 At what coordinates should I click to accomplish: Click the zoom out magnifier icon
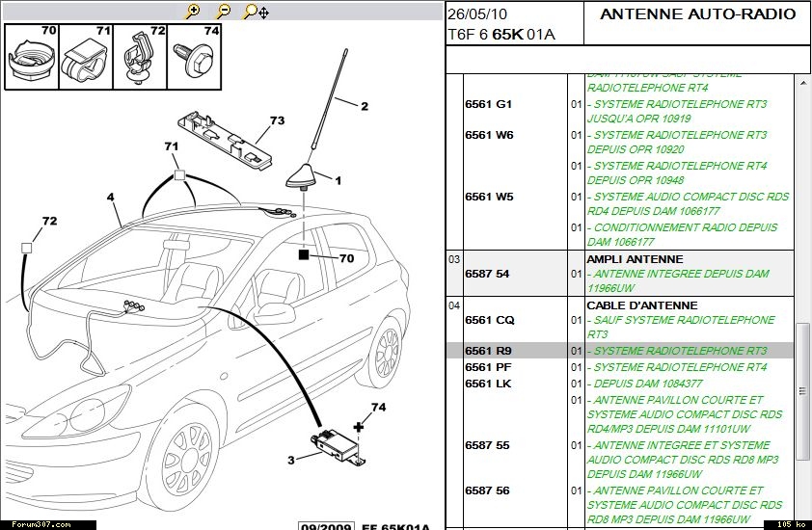tap(224, 11)
